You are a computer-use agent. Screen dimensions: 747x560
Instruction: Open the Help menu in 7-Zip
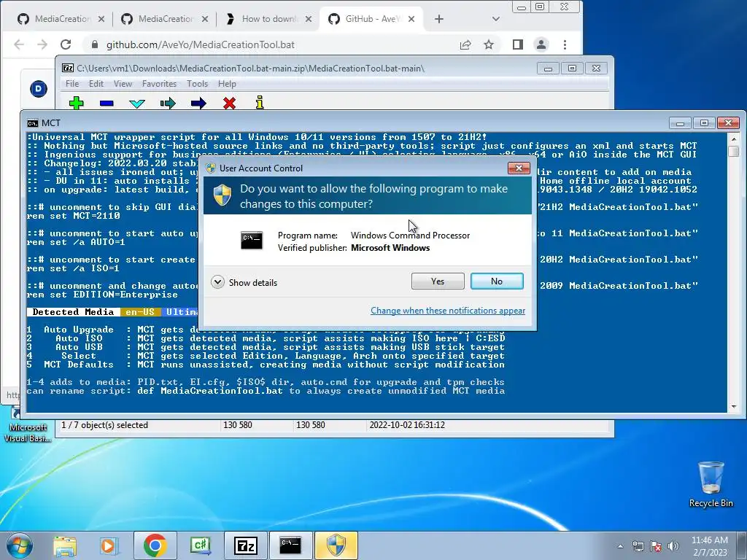[x=227, y=84]
